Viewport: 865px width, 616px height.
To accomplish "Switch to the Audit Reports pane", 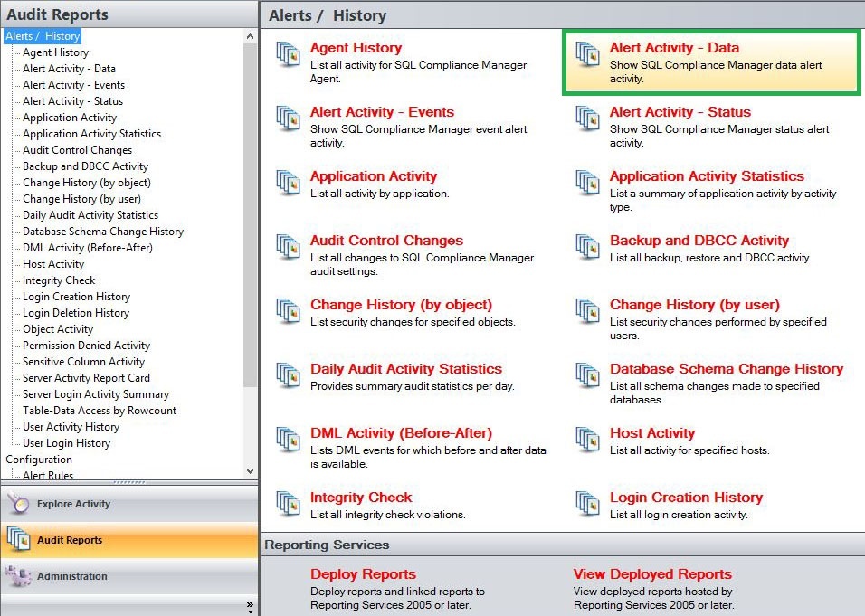I will coord(129,540).
